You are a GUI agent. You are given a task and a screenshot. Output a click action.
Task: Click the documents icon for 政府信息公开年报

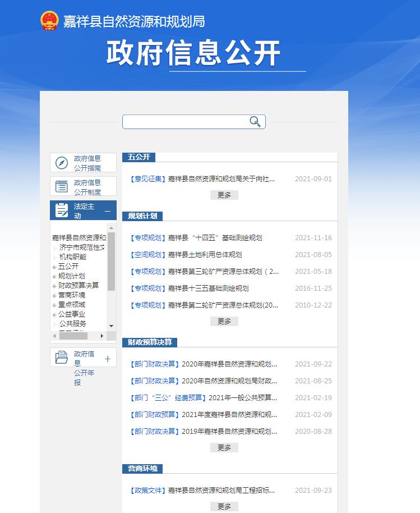click(62, 358)
